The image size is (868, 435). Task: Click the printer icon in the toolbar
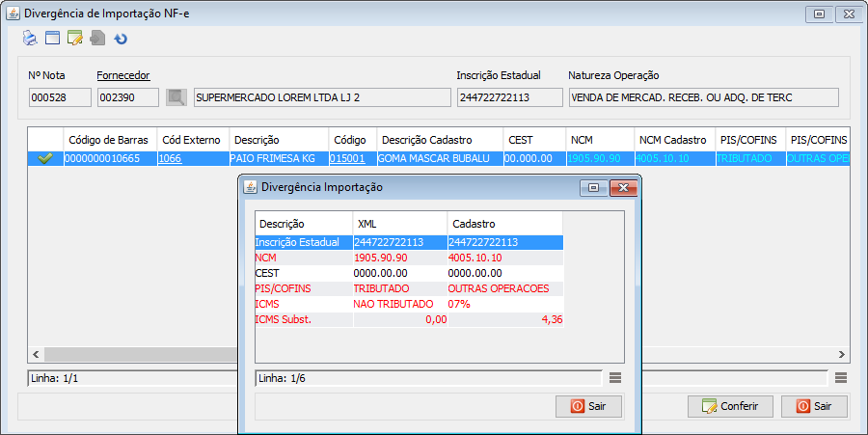point(30,39)
